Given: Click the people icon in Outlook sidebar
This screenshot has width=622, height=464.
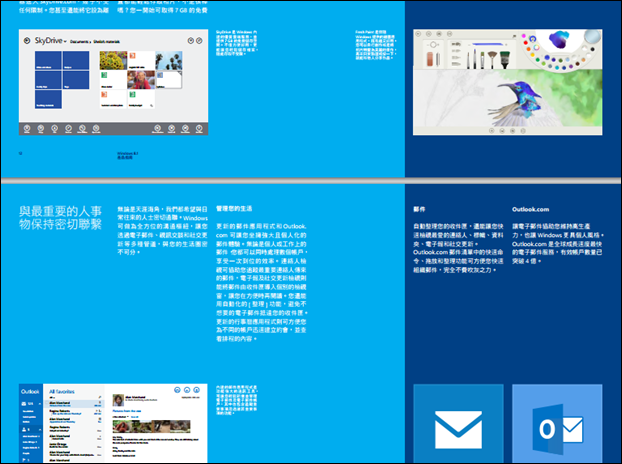Looking at the screenshot, I should tap(24, 429).
